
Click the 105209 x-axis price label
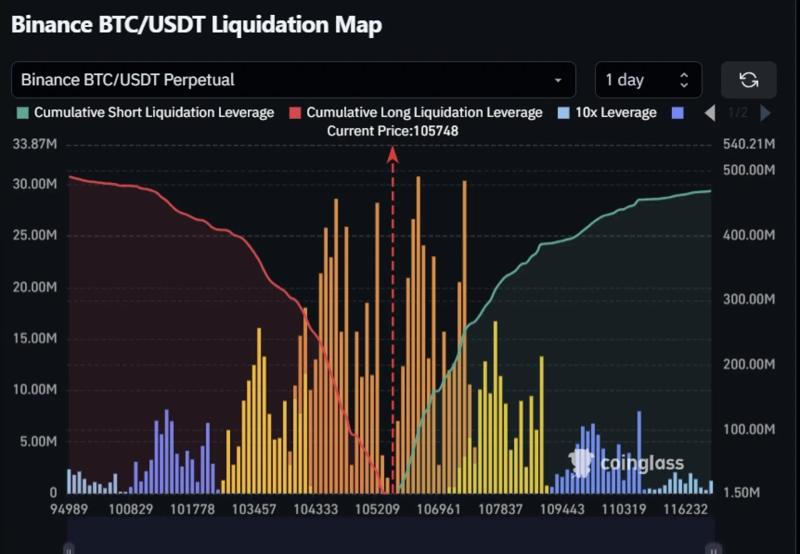click(376, 509)
